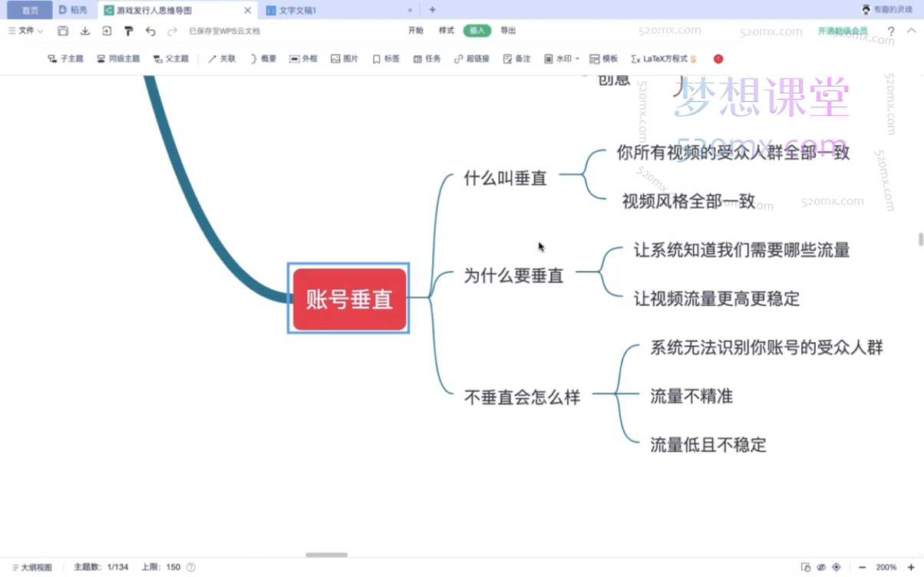Insert an image with the 图片 tool
Image resolution: width=924 pixels, height=577 pixels.
345,58
